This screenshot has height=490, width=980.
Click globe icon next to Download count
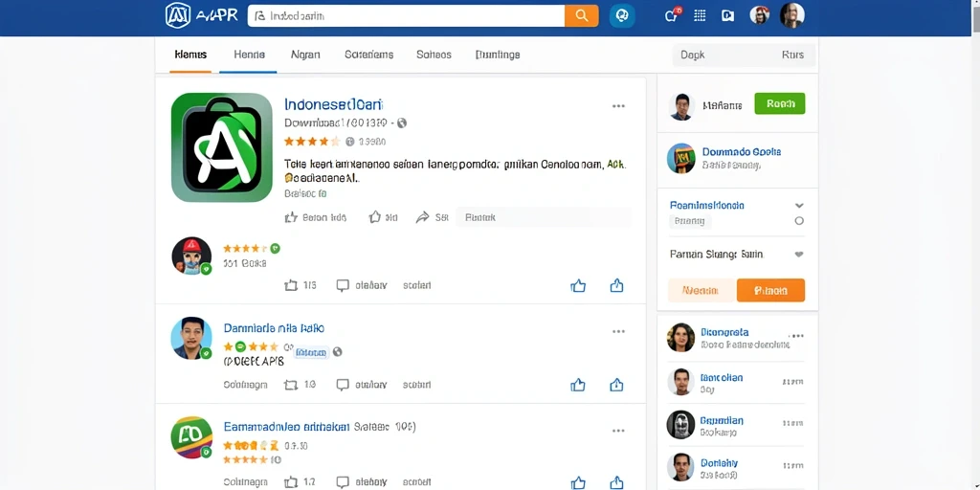pos(402,123)
